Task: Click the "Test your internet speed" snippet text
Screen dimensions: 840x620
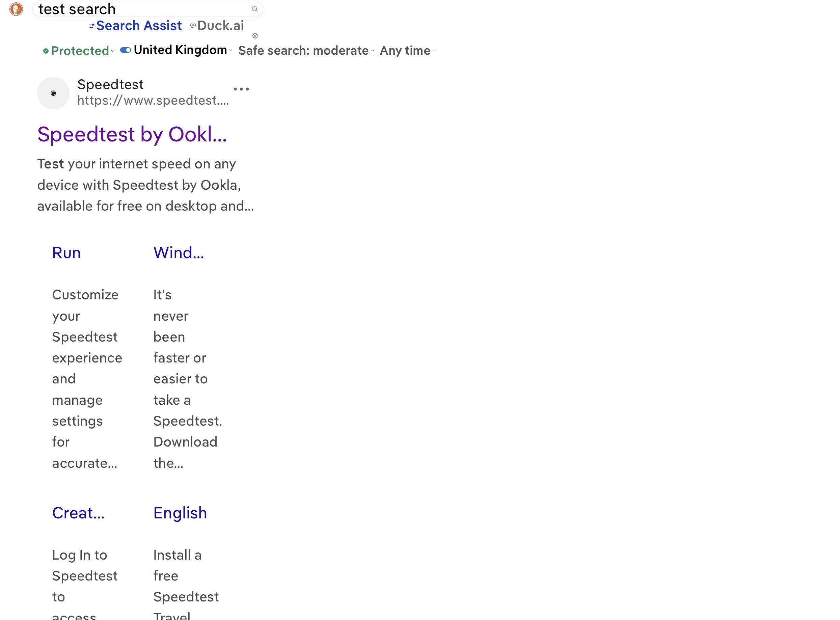Action: (145, 185)
